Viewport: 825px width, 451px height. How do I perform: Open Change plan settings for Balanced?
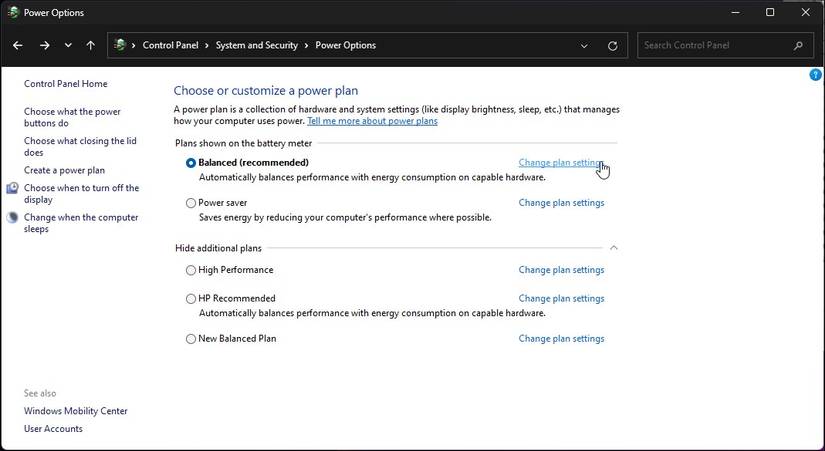point(561,163)
